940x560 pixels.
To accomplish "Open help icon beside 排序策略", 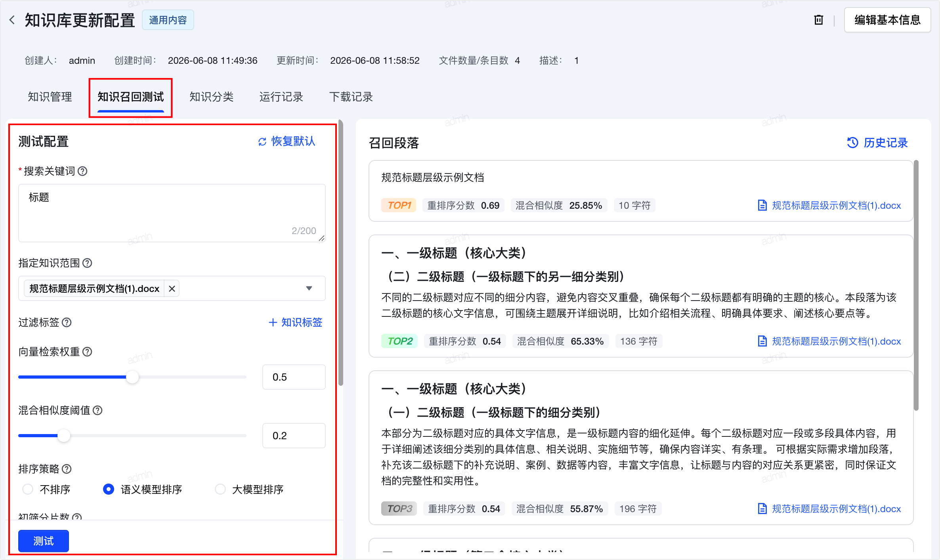I will pyautogui.click(x=67, y=469).
